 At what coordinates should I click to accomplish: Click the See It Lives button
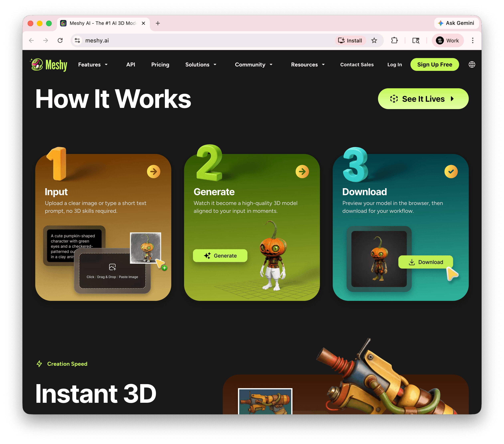(423, 98)
